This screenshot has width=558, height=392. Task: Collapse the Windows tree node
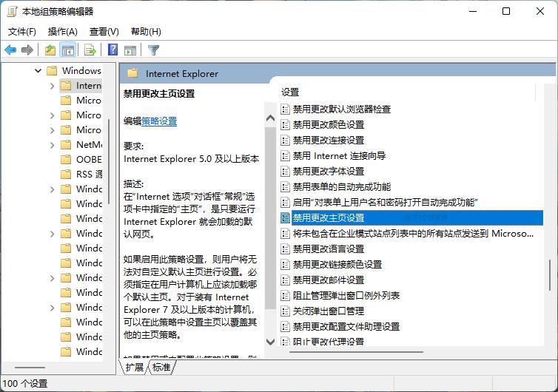pos(38,71)
